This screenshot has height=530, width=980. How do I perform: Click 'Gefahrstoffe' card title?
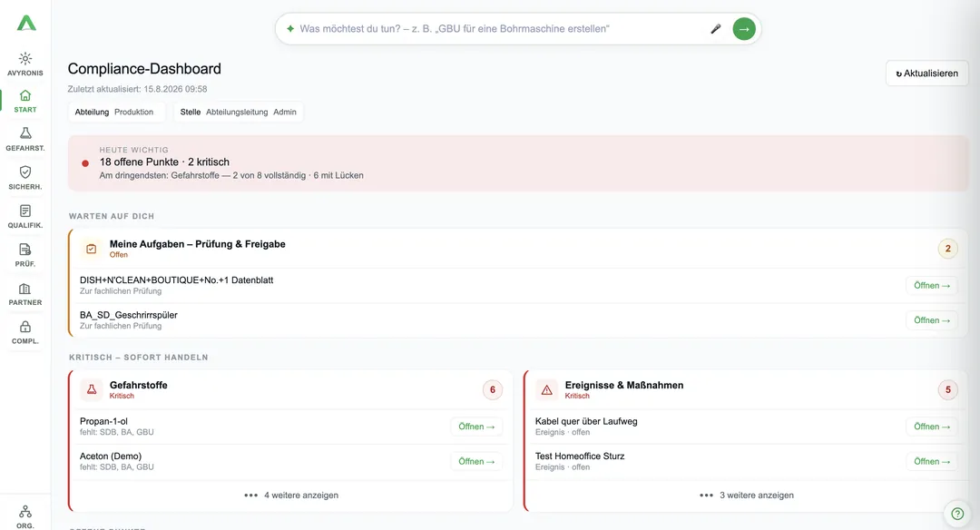pyautogui.click(x=139, y=385)
